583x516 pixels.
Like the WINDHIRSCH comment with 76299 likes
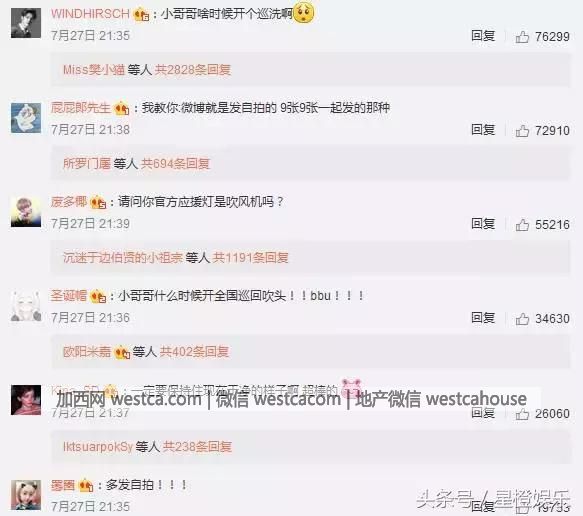point(522,37)
